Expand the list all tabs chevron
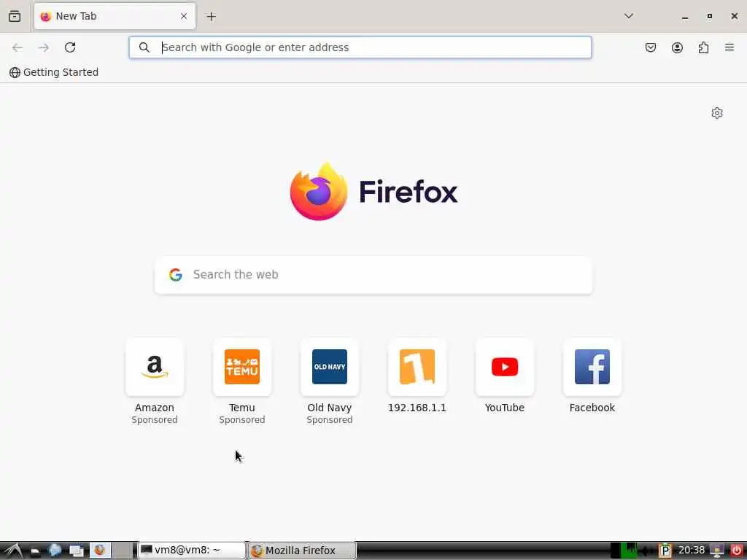747x560 pixels. (x=629, y=16)
